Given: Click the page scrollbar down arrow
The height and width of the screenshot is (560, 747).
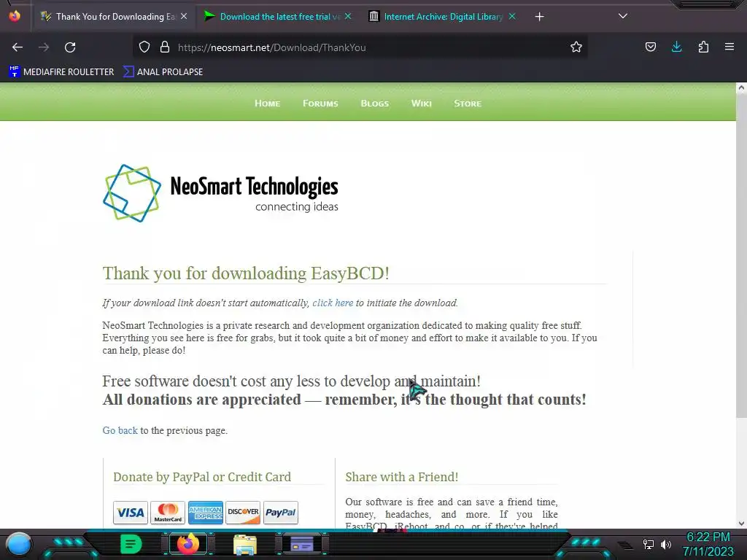Looking at the screenshot, I should pyautogui.click(x=741, y=524).
